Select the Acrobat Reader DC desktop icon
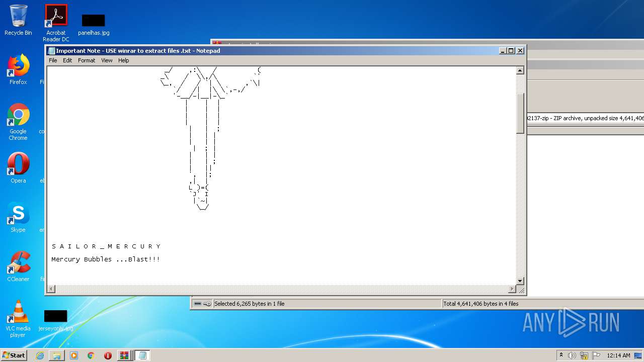The width and height of the screenshot is (644, 362). click(56, 23)
